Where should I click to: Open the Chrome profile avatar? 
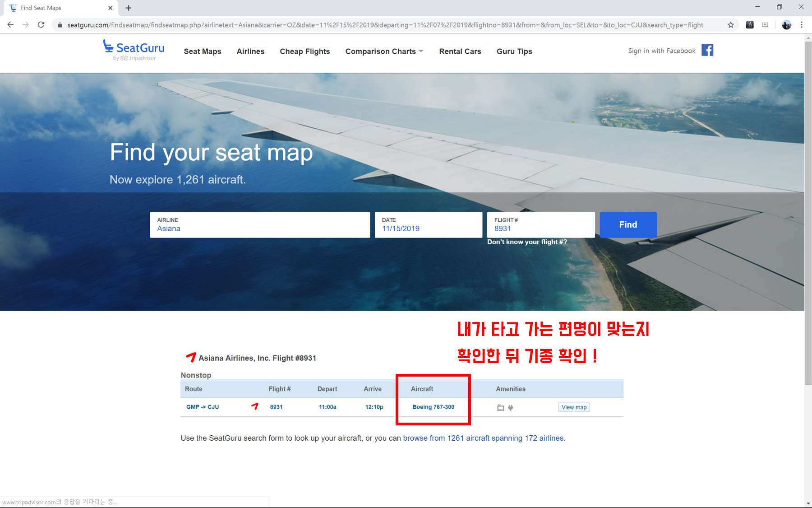point(786,25)
